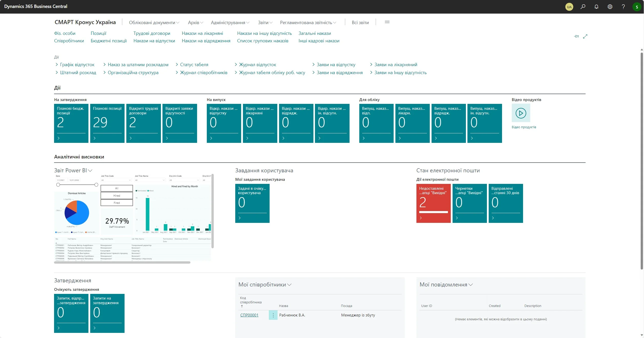Select the Fired filter button in Power BI
The height and width of the screenshot is (338, 644).
coord(117,203)
